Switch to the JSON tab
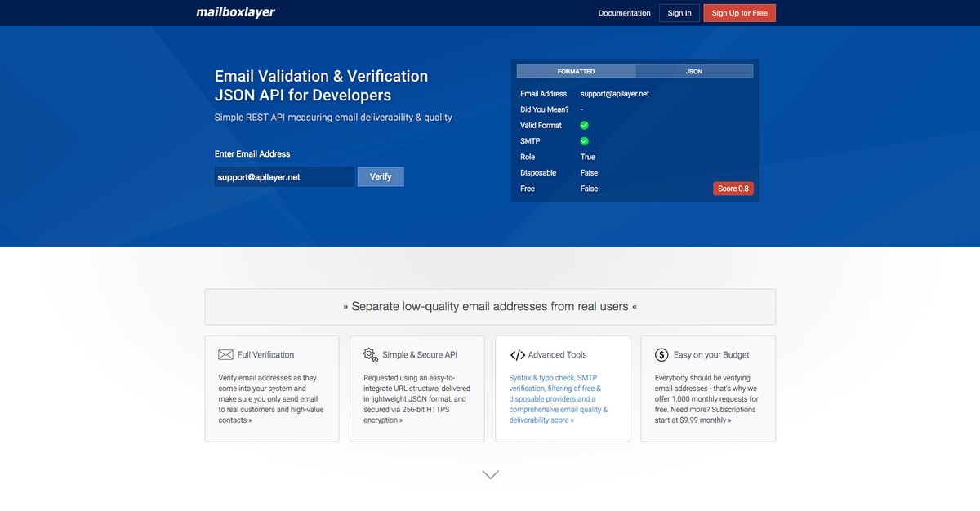The width and height of the screenshot is (980, 511). point(693,71)
